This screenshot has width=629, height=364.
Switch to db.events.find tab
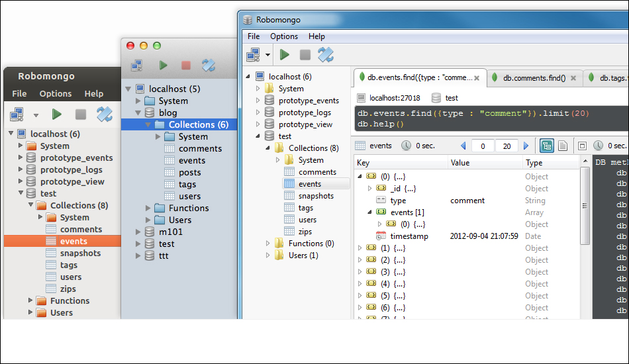[420, 78]
